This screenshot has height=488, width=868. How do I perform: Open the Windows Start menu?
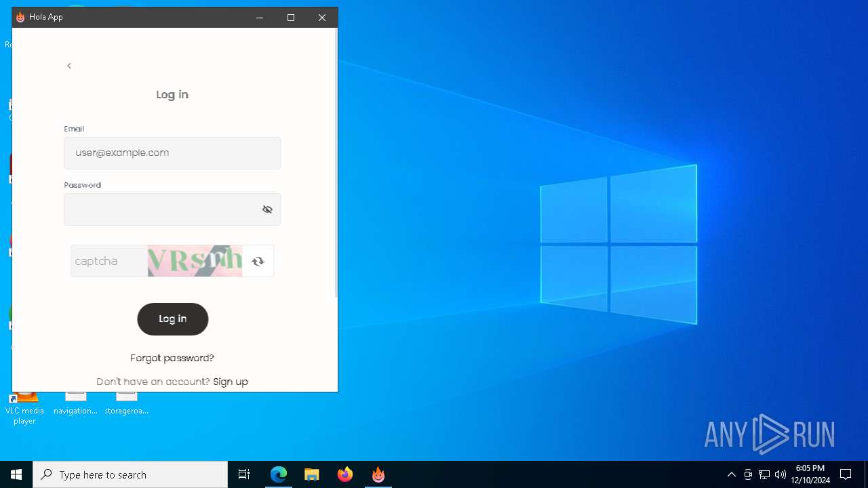pos(16,474)
